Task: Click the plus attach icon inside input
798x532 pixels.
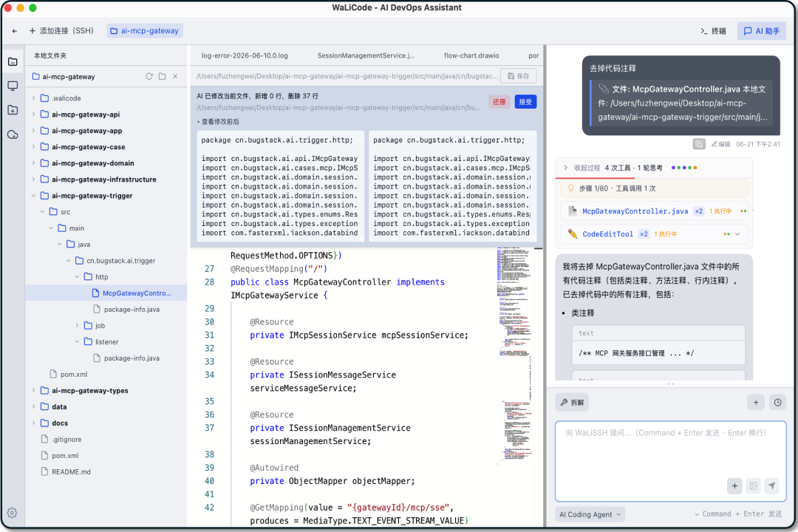Action: click(x=734, y=485)
